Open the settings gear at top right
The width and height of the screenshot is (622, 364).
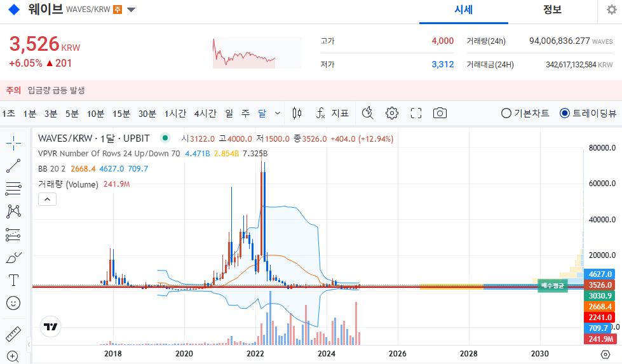(612, 10)
